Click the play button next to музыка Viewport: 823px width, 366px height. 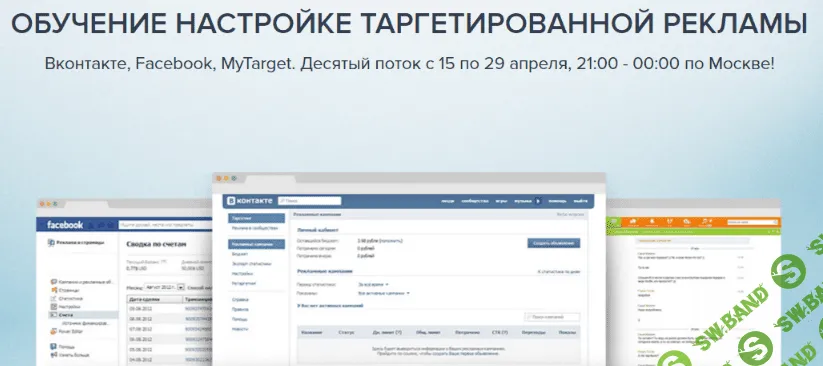tap(537, 201)
